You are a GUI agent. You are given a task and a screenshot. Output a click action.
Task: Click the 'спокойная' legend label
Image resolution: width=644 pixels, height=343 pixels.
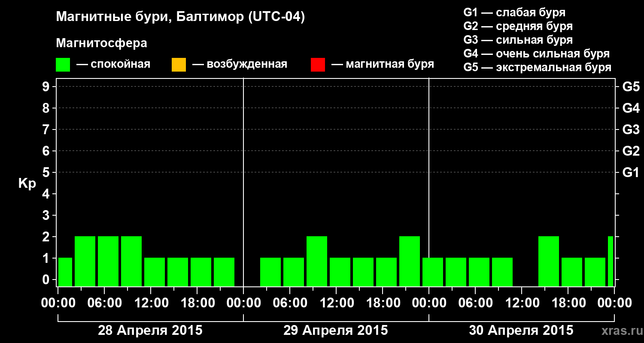(x=121, y=65)
